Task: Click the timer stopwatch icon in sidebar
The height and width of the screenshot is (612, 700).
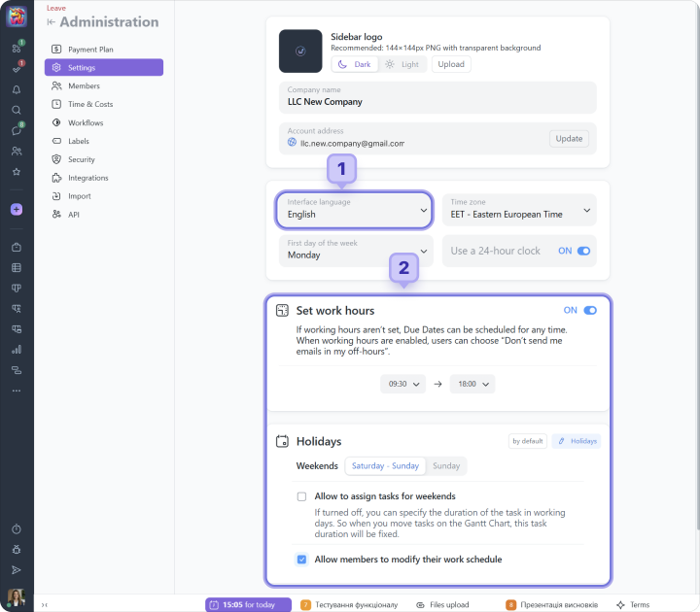Action: [x=17, y=529]
